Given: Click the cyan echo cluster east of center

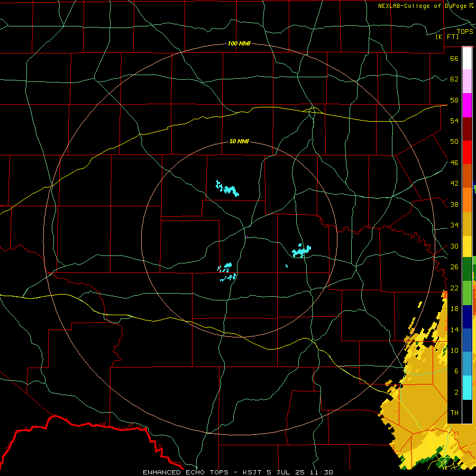Looking at the screenshot, I should [301, 251].
